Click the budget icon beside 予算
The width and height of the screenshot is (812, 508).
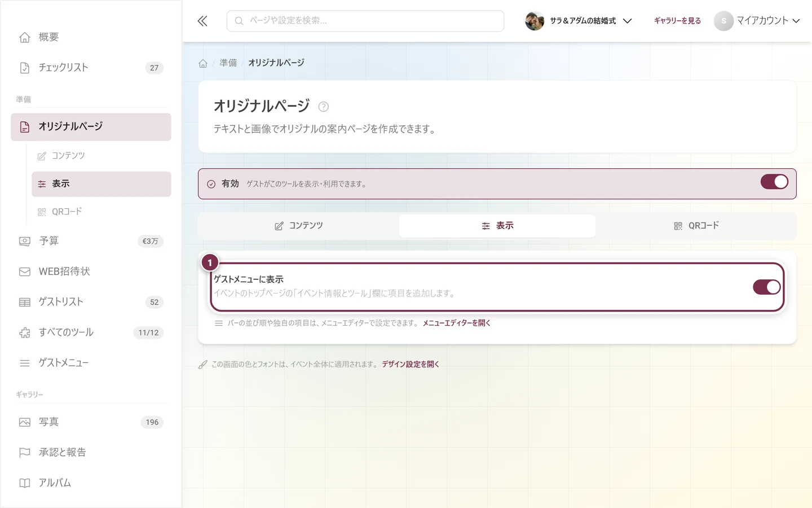tap(25, 241)
